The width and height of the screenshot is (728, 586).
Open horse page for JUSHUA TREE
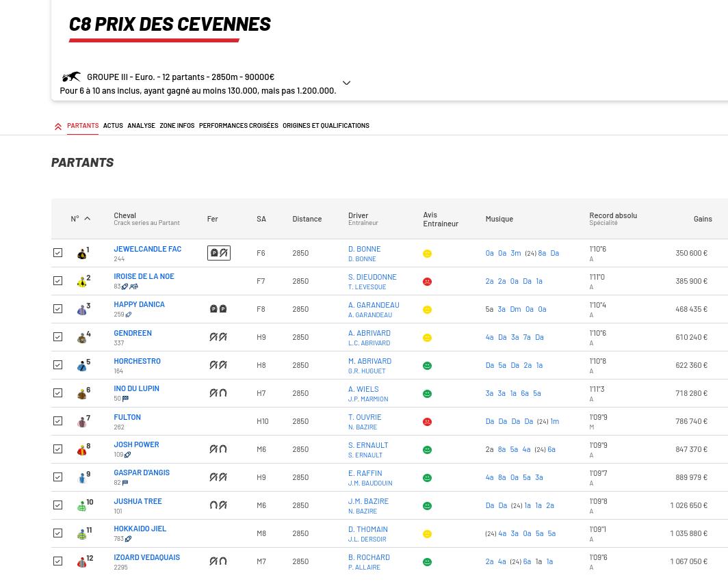pyautogui.click(x=138, y=501)
